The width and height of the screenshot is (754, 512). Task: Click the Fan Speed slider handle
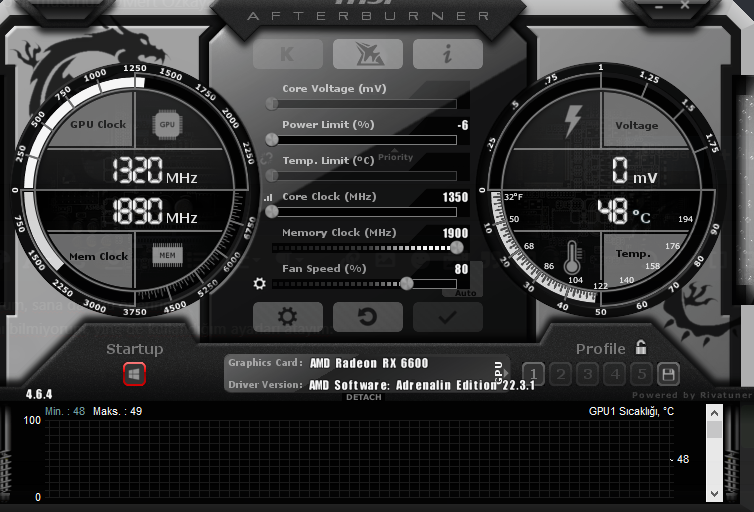407,284
